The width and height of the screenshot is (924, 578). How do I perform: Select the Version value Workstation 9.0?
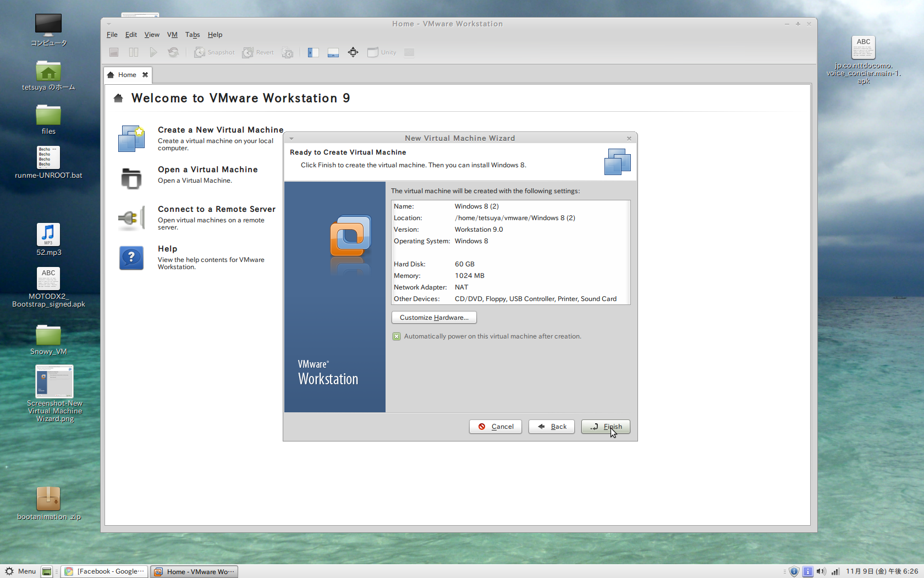coord(479,230)
